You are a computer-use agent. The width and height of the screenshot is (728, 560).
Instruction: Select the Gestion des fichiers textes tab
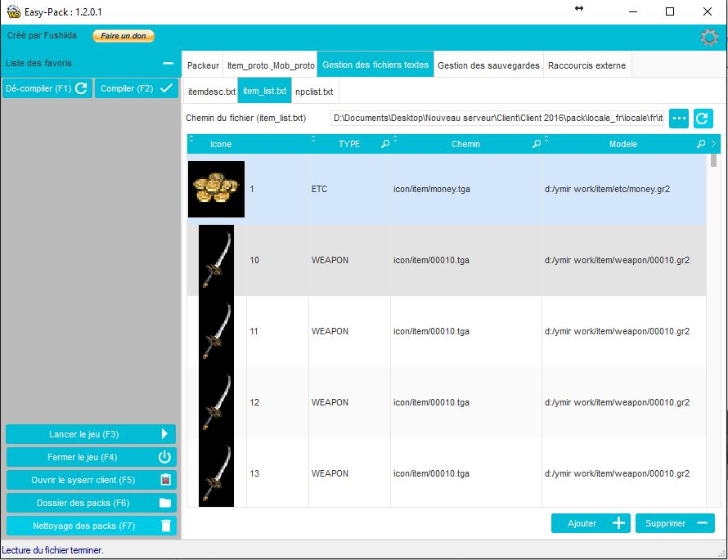click(375, 65)
